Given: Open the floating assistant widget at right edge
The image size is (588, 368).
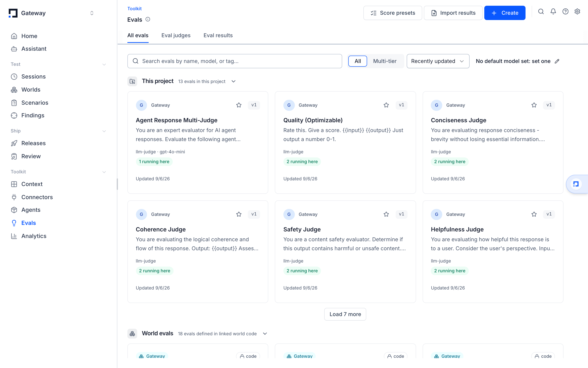Looking at the screenshot, I should coord(577,184).
